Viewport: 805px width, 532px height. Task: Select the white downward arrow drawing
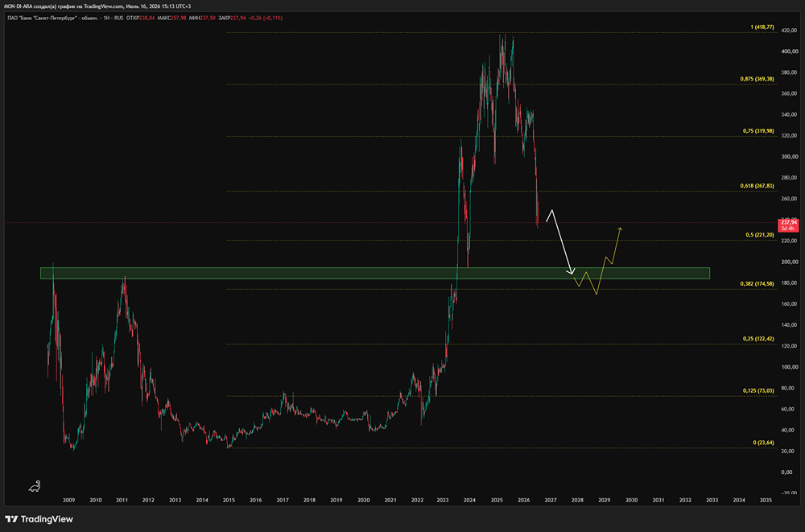[560, 241]
